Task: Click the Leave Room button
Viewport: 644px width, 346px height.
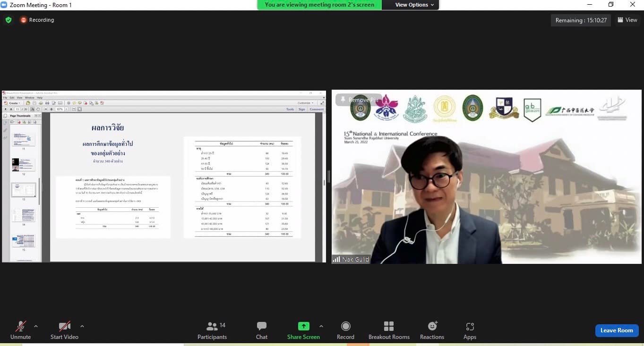Action: click(617, 330)
